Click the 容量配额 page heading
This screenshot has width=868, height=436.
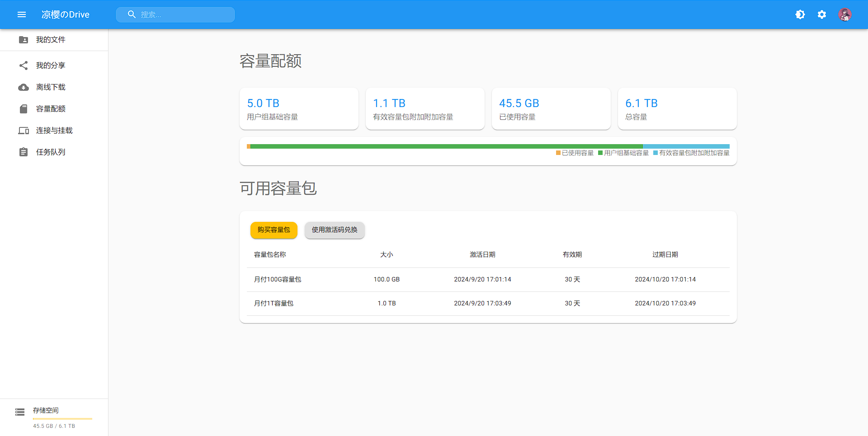coord(270,61)
